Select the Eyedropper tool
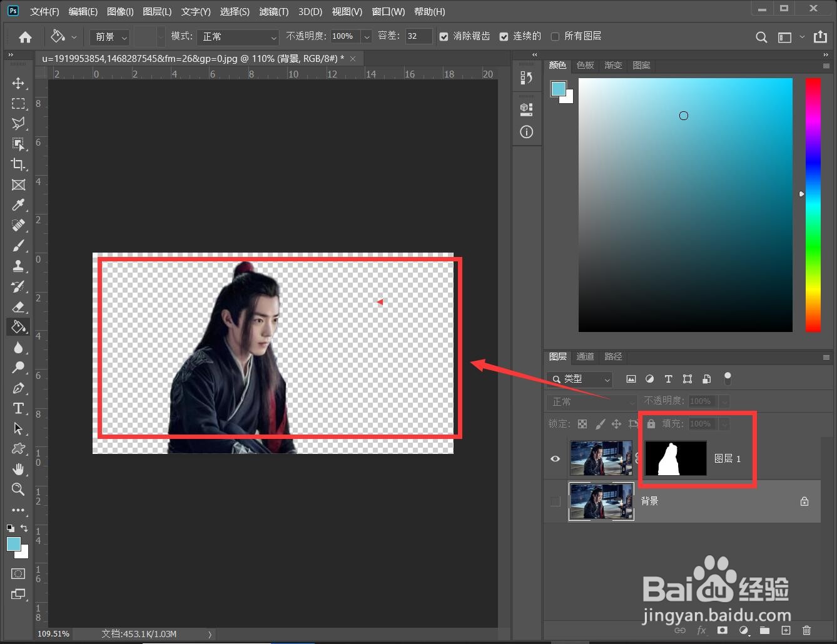The height and width of the screenshot is (644, 837). tap(18, 205)
